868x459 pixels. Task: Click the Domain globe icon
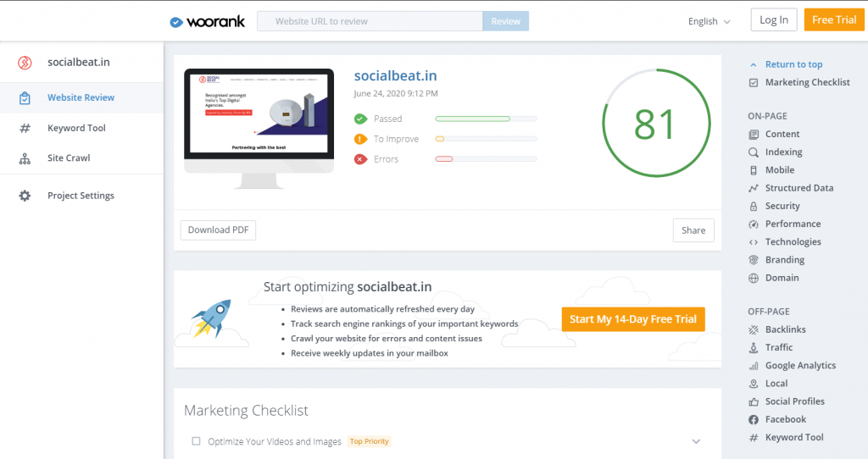(x=754, y=278)
